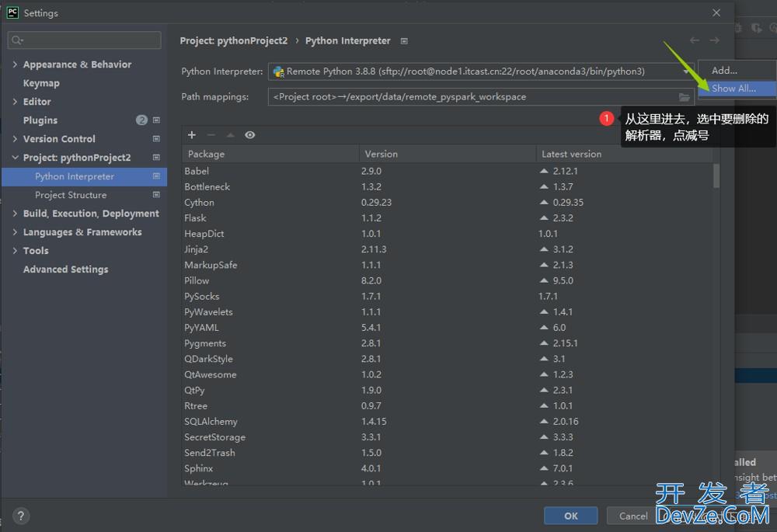Close the Settings dialog with X
Screen dimensions: 777x532
coord(716,13)
